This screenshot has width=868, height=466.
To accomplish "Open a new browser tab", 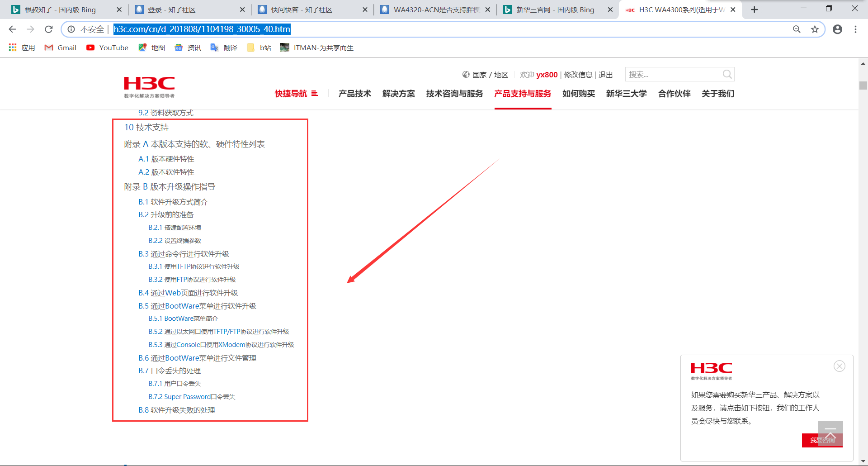I will tap(754, 10).
